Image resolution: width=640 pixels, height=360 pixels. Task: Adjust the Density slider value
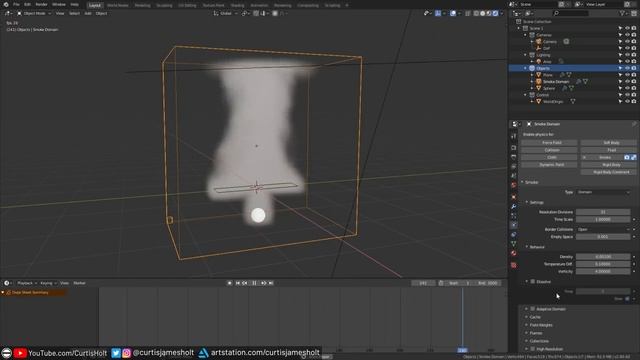603,257
